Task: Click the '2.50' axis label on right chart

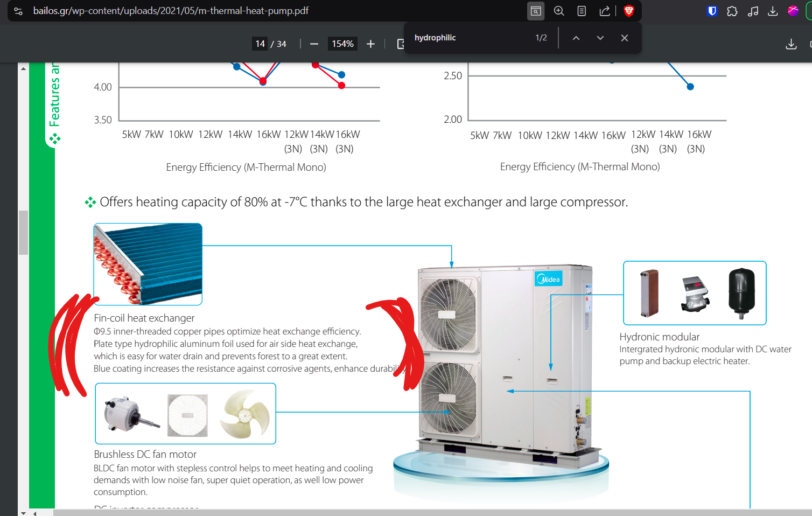Action: tap(453, 76)
